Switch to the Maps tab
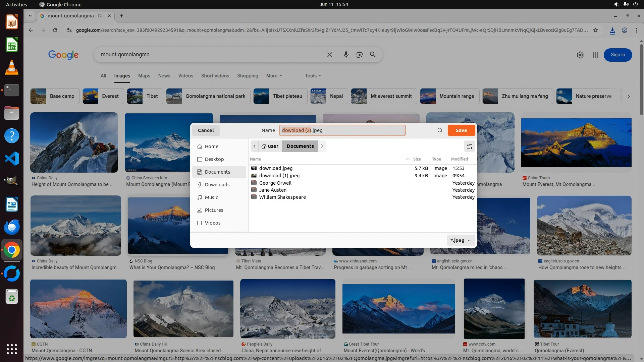 tap(144, 76)
